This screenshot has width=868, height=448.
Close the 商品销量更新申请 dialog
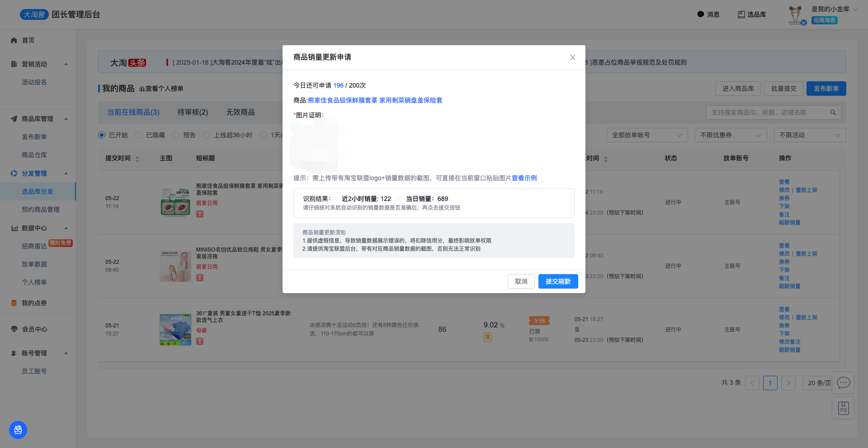tap(572, 57)
